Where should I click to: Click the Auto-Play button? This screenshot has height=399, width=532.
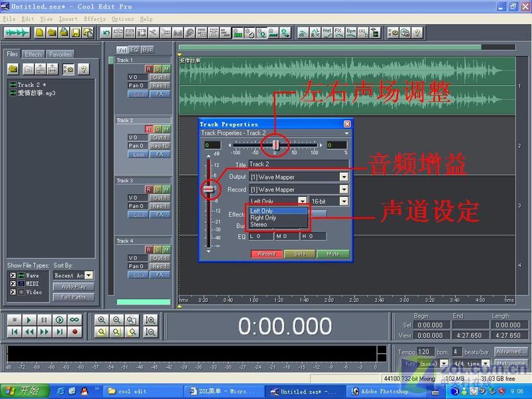point(74,287)
